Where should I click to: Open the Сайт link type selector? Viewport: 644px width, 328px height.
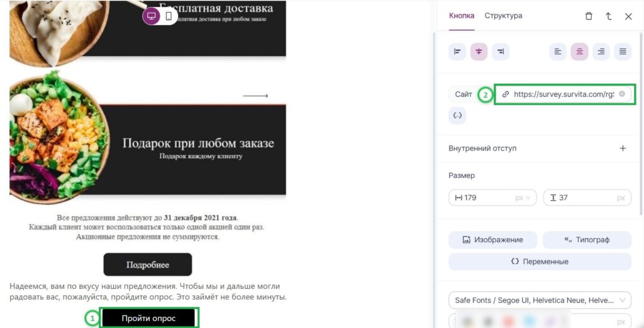click(464, 94)
